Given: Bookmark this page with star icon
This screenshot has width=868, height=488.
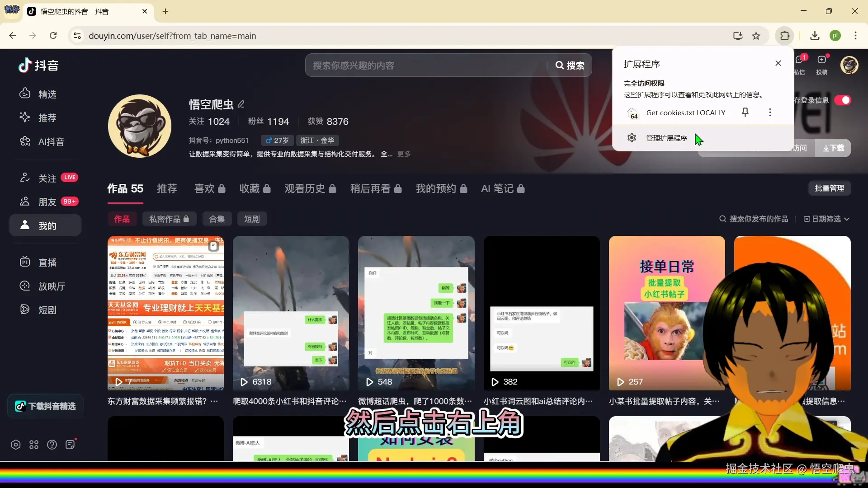Looking at the screenshot, I should click(756, 36).
